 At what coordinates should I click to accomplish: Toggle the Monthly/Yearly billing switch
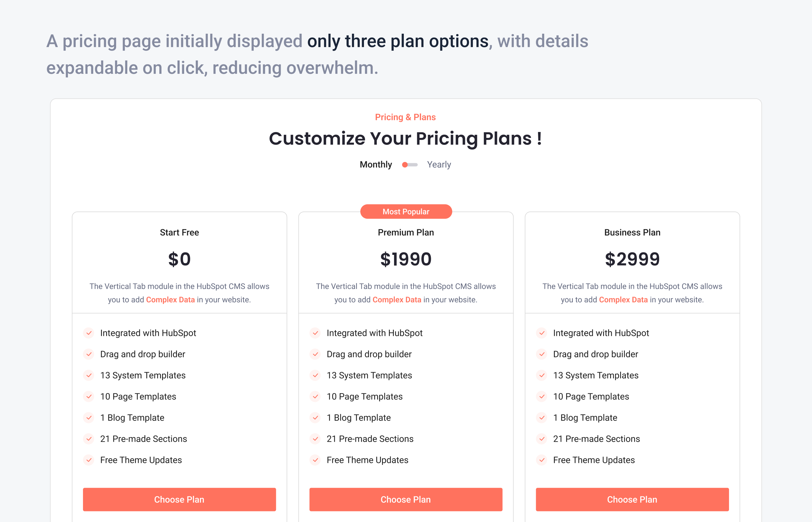[x=410, y=165]
